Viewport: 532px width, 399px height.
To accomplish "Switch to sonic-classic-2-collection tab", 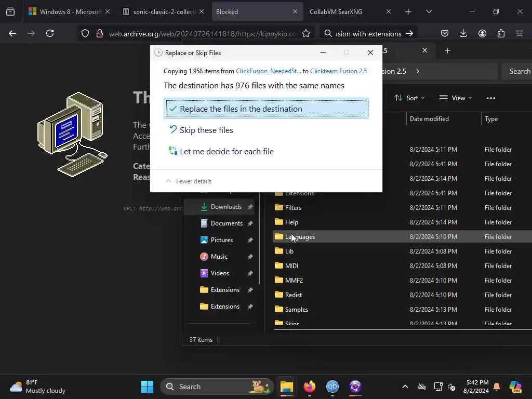I will (x=163, y=11).
